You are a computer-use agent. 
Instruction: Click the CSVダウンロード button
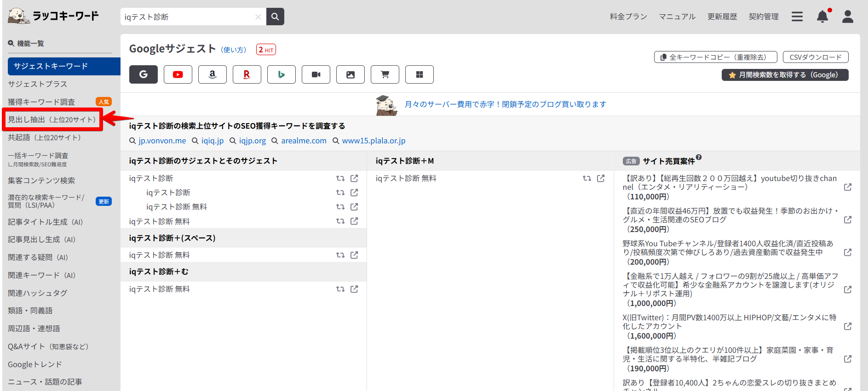[815, 57]
